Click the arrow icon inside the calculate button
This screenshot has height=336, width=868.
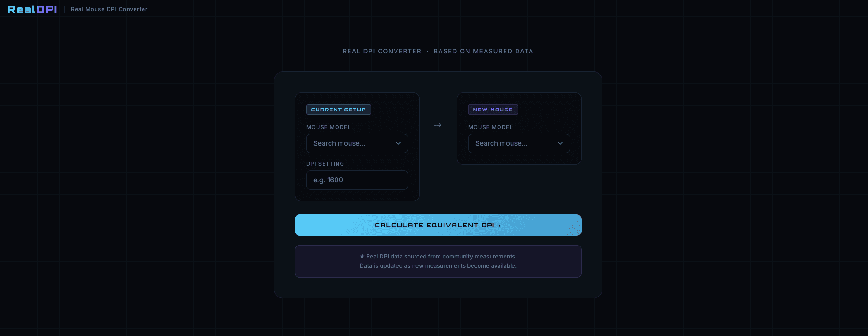pos(499,225)
